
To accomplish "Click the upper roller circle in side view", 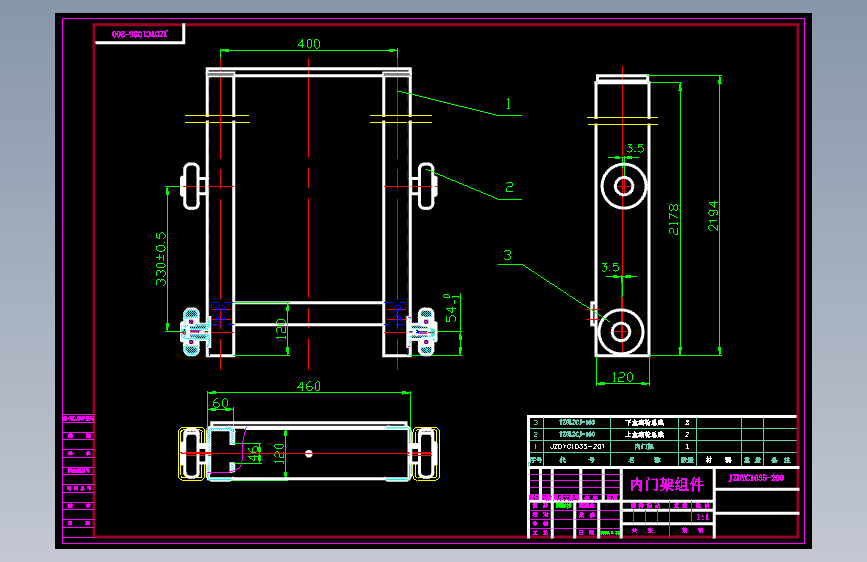I will click(624, 186).
